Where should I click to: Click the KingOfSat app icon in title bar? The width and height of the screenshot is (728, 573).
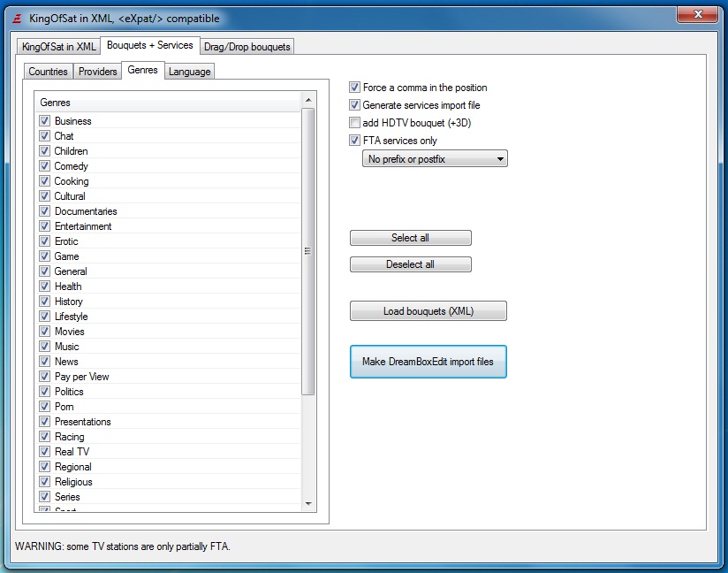pyautogui.click(x=17, y=19)
